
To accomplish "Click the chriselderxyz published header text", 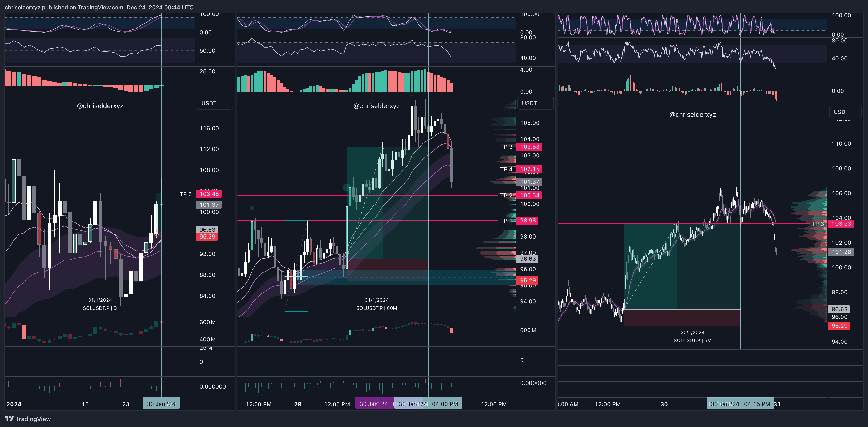I will tap(99, 7).
